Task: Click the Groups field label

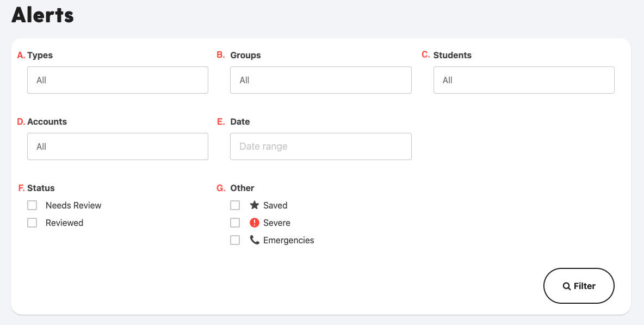Action: [x=245, y=55]
